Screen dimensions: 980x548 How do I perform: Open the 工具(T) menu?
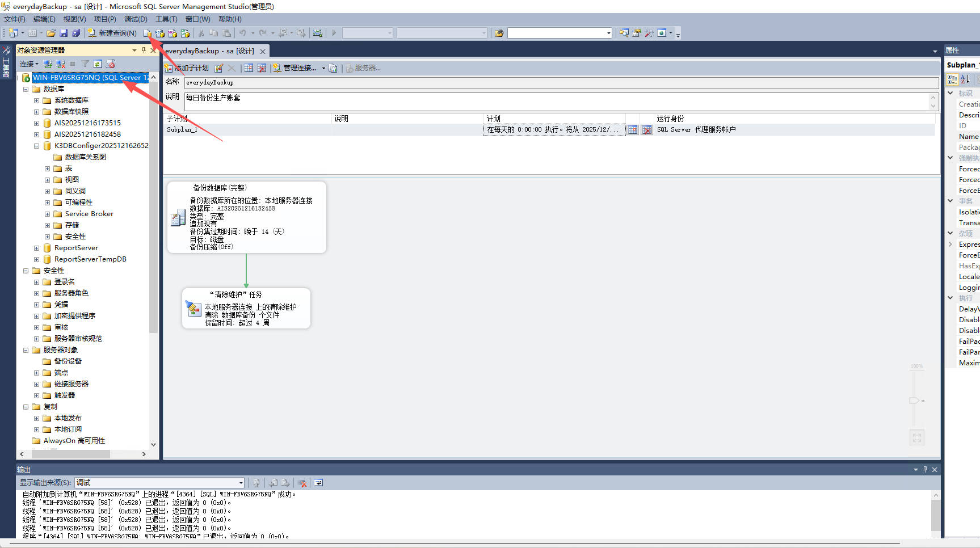[166, 19]
